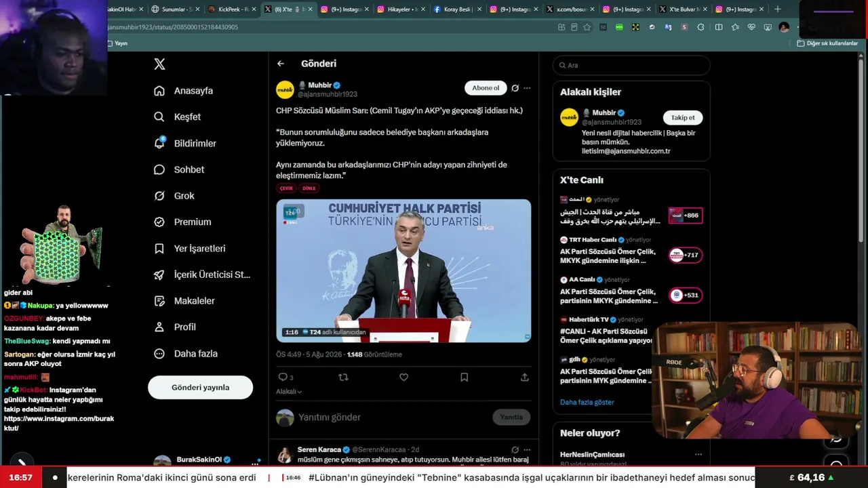Play the CHP press conference video
868x488 pixels.
[x=403, y=270]
